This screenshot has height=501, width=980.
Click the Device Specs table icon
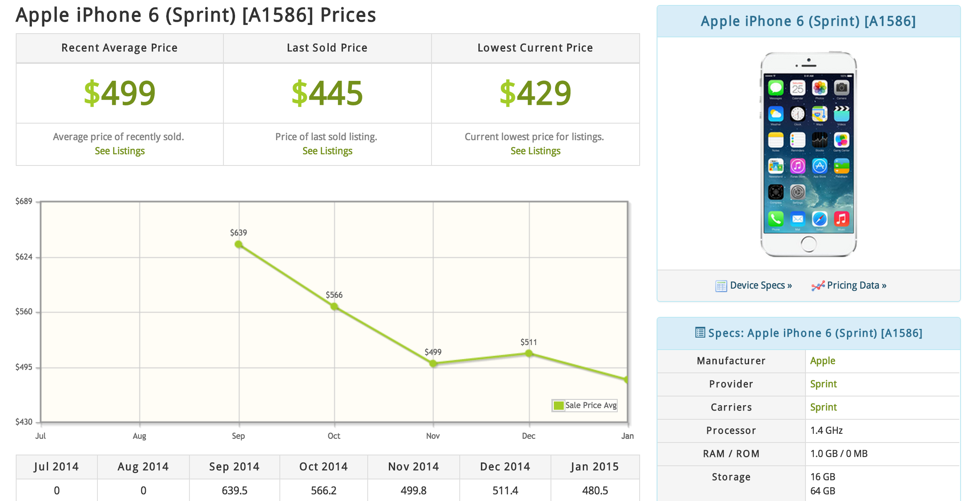[x=721, y=286]
